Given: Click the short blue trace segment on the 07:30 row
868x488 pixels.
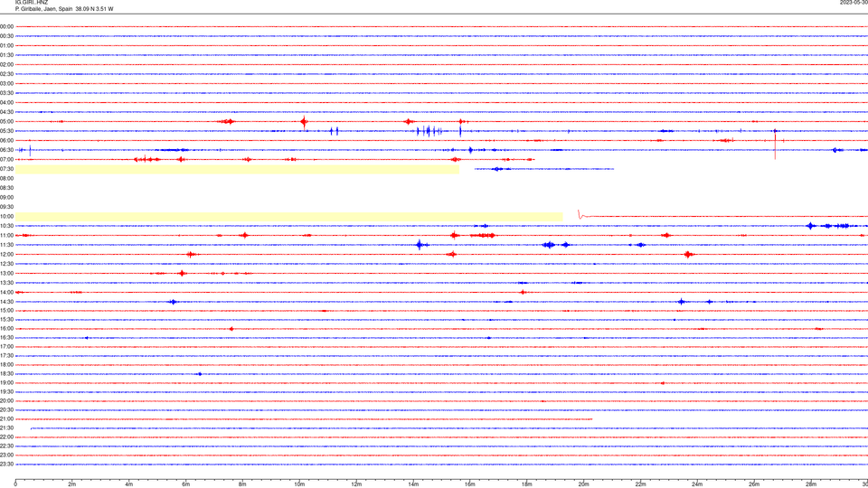Looking at the screenshot, I should click(x=544, y=169).
